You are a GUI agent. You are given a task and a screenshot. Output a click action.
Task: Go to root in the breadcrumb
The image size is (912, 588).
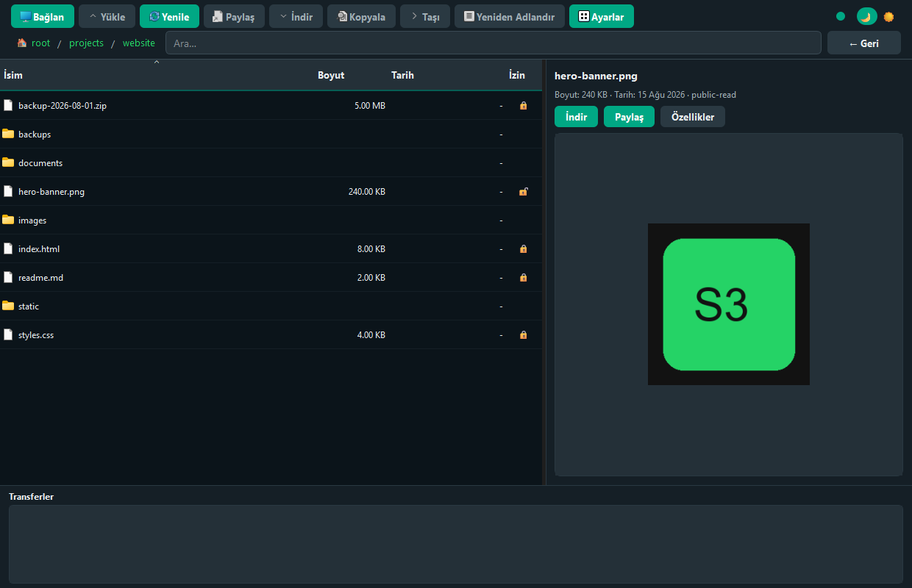(x=40, y=43)
